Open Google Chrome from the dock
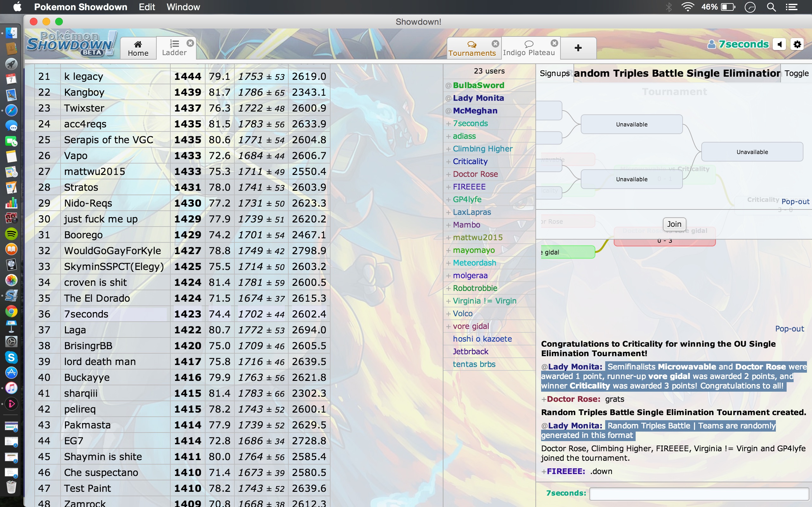812x507 pixels. click(x=11, y=311)
